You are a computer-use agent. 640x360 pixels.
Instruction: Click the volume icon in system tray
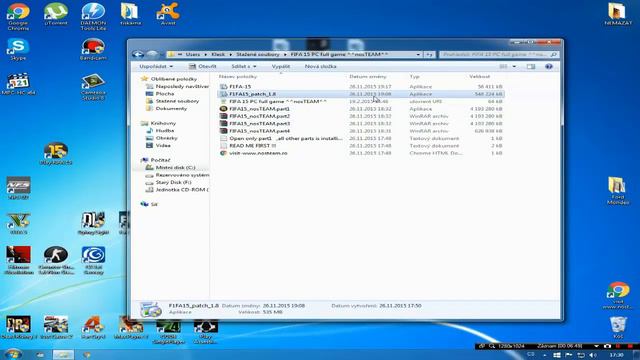tap(593, 355)
